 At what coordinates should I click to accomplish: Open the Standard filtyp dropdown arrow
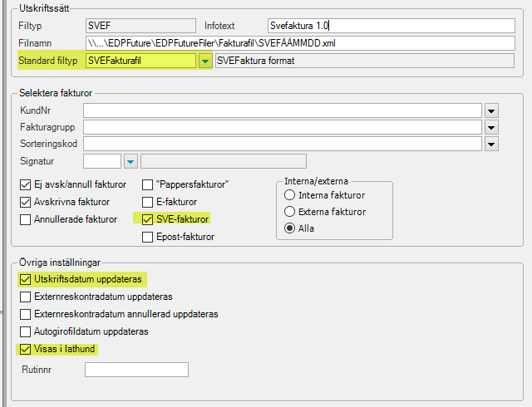205,61
